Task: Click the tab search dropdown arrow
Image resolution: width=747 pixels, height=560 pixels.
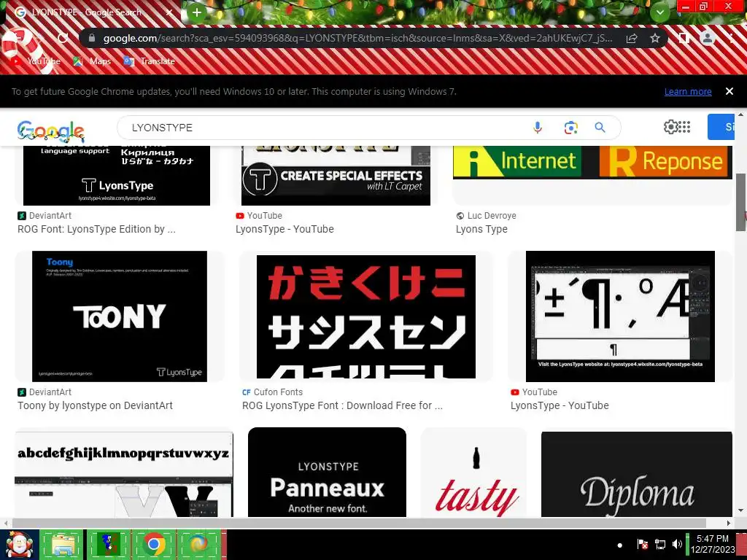Action: [659, 12]
